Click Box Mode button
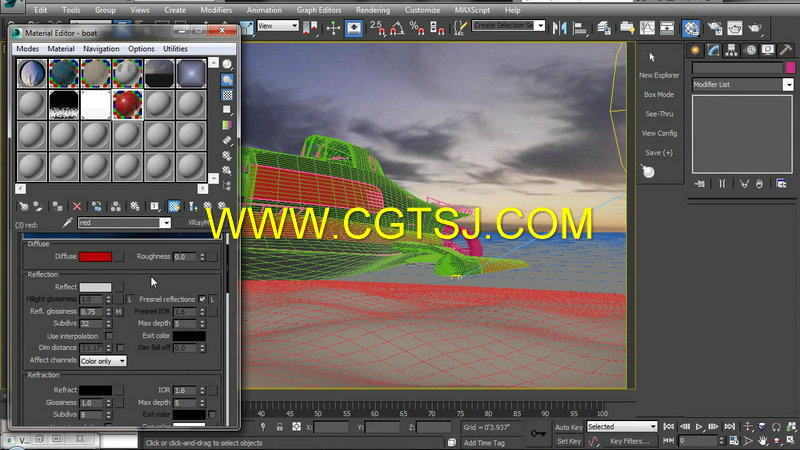The height and width of the screenshot is (450, 800). click(x=659, y=94)
